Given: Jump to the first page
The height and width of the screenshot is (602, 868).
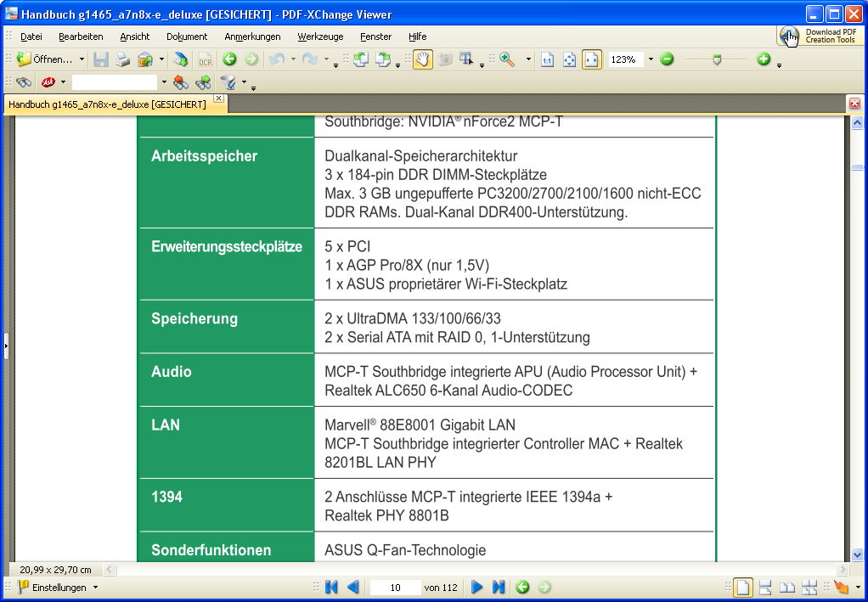Looking at the screenshot, I should coord(331,588).
